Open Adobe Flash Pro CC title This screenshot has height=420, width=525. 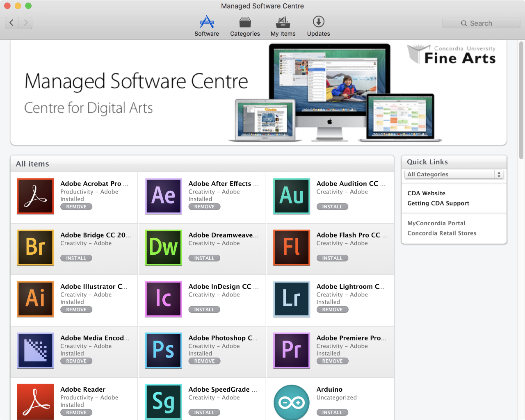352,235
